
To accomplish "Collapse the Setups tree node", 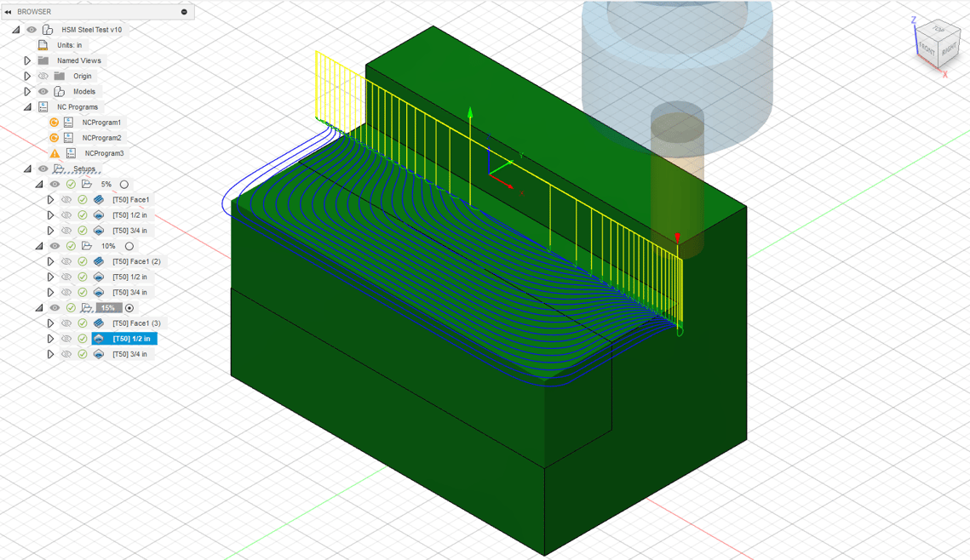I will point(27,169).
